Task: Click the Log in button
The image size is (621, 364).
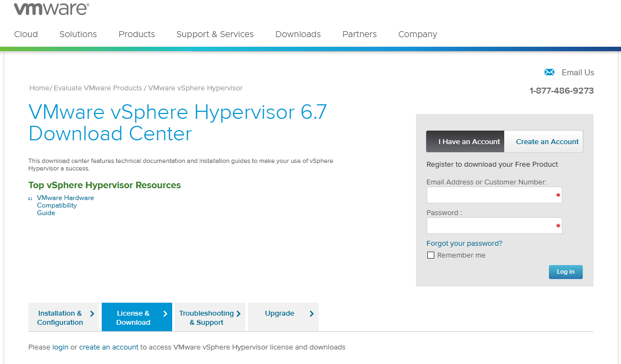Action: point(566,272)
